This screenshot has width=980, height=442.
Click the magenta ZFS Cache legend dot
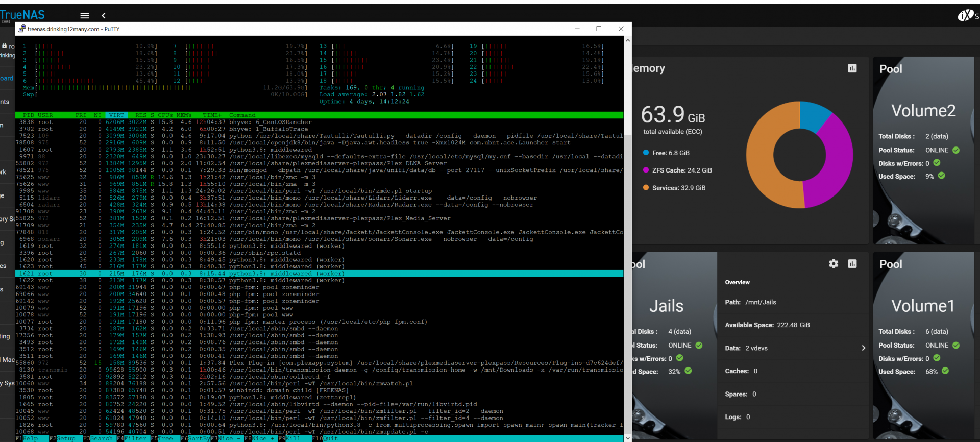tap(646, 170)
